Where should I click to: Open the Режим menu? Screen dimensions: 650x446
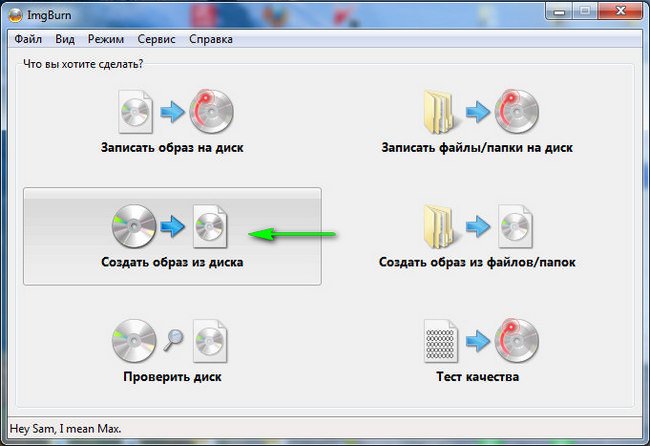pos(106,39)
